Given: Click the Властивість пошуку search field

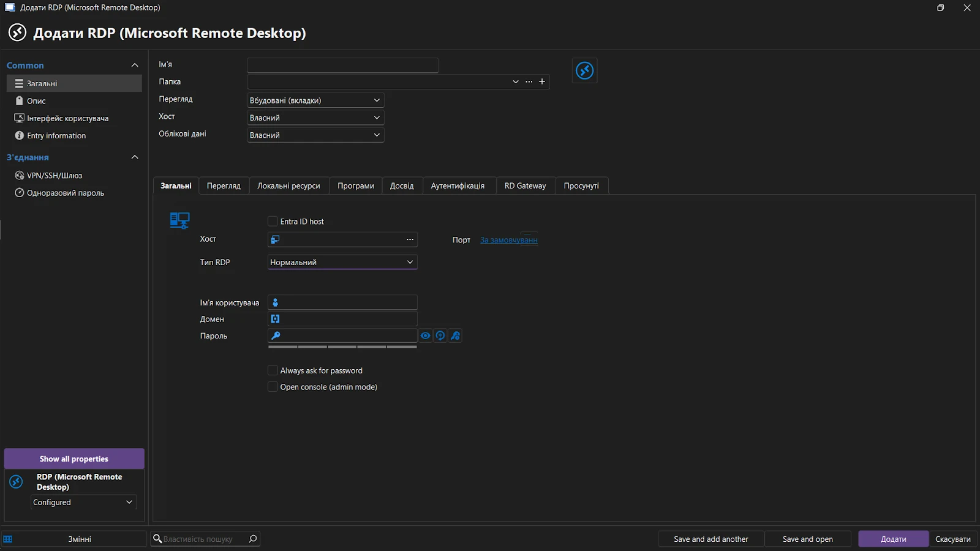Looking at the screenshot, I should tap(202, 539).
